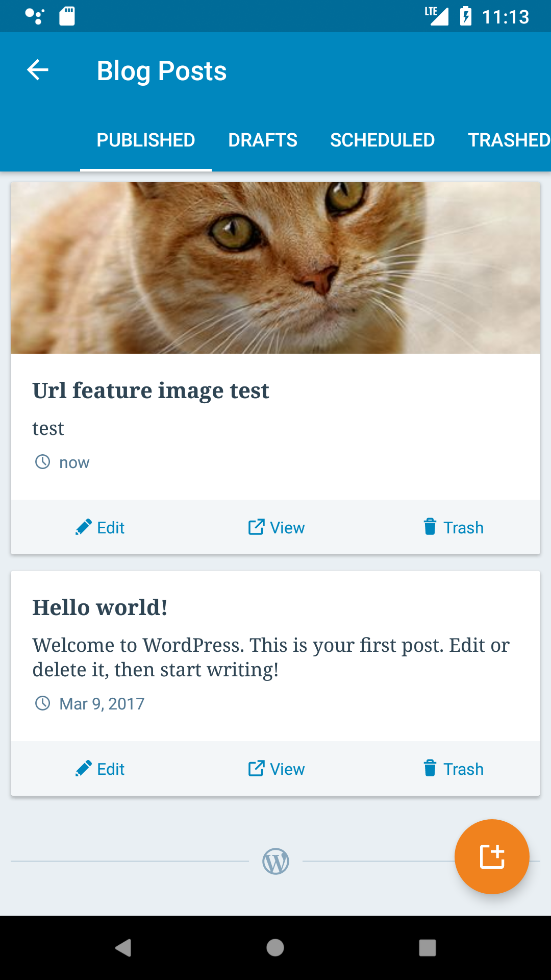The image size is (551, 980).
Task: Select the PUBLISHED tab
Action: pyautogui.click(x=146, y=139)
